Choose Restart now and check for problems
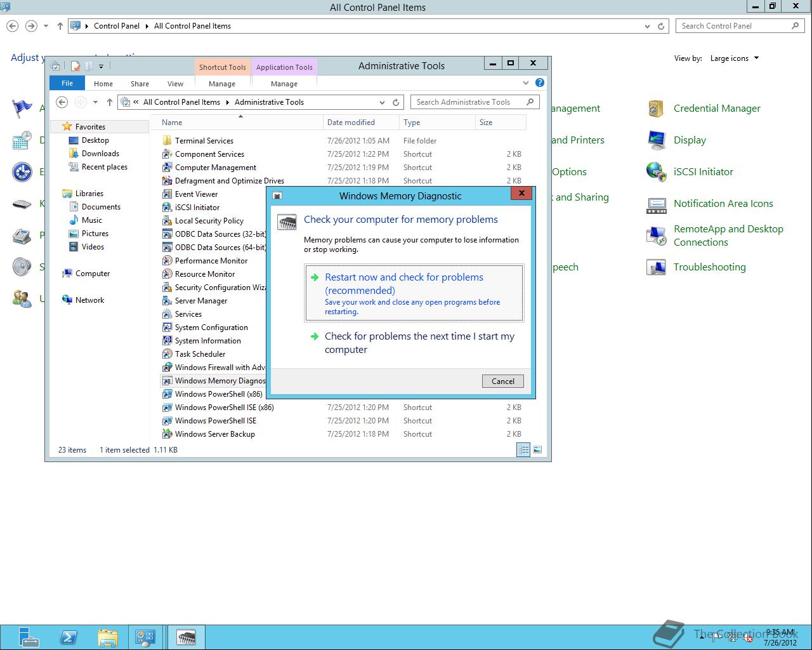The image size is (812, 650). point(414,293)
